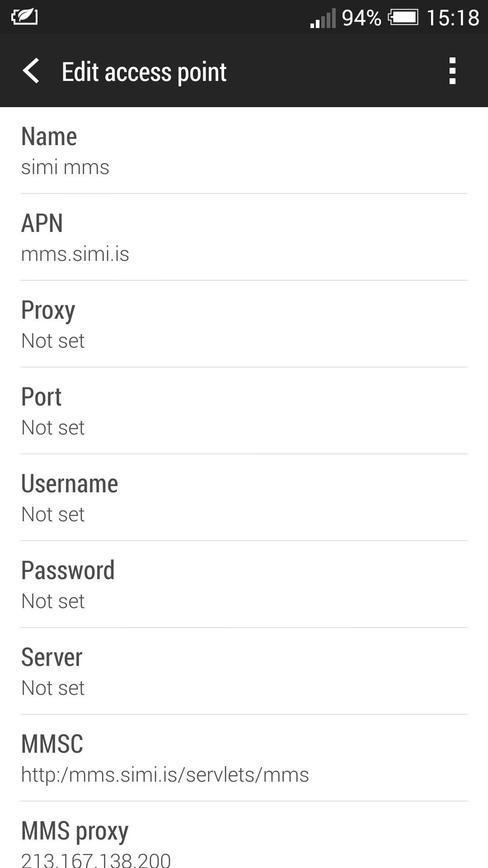Open the Password setting
The image size is (488, 868).
coord(244,585)
